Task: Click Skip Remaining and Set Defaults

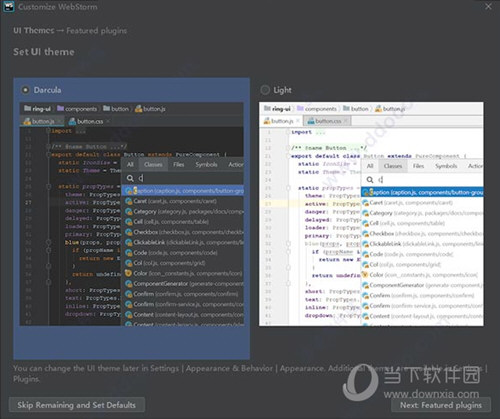Action: click(x=77, y=405)
